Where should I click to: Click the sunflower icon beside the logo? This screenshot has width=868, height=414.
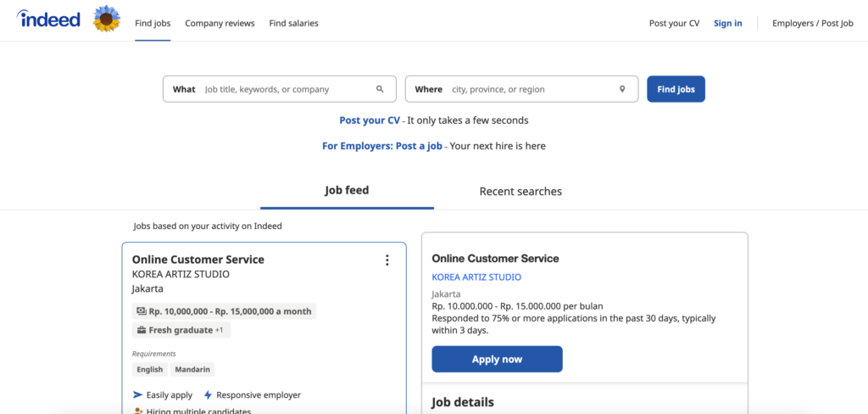click(x=107, y=19)
